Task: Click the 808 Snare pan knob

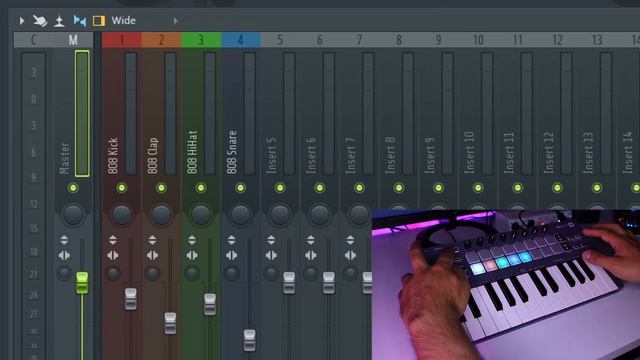Action: [240, 214]
